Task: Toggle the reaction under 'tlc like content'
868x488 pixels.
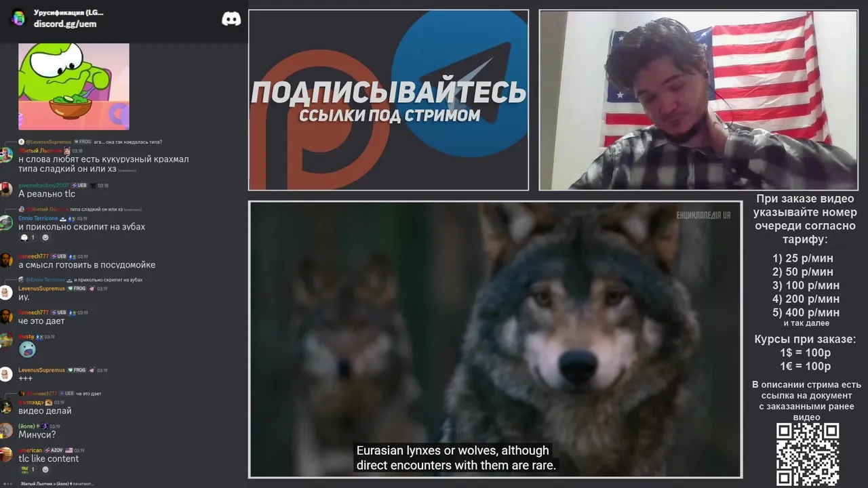Action: pos(28,470)
